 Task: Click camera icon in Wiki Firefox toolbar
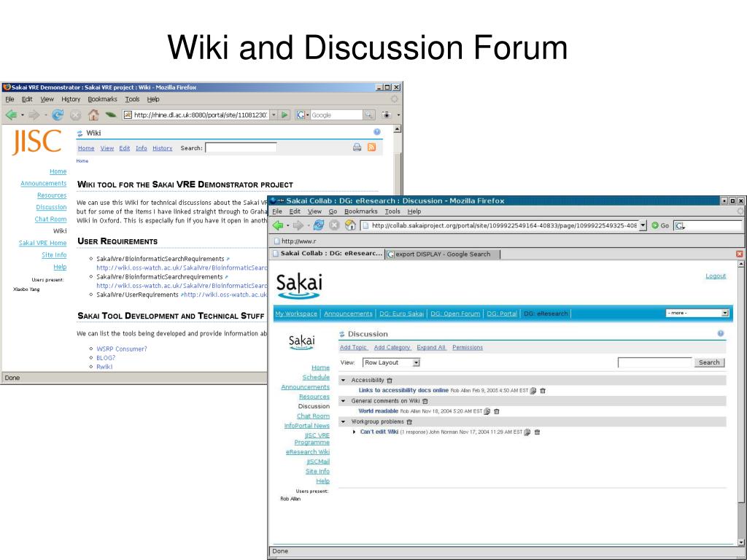(387, 114)
